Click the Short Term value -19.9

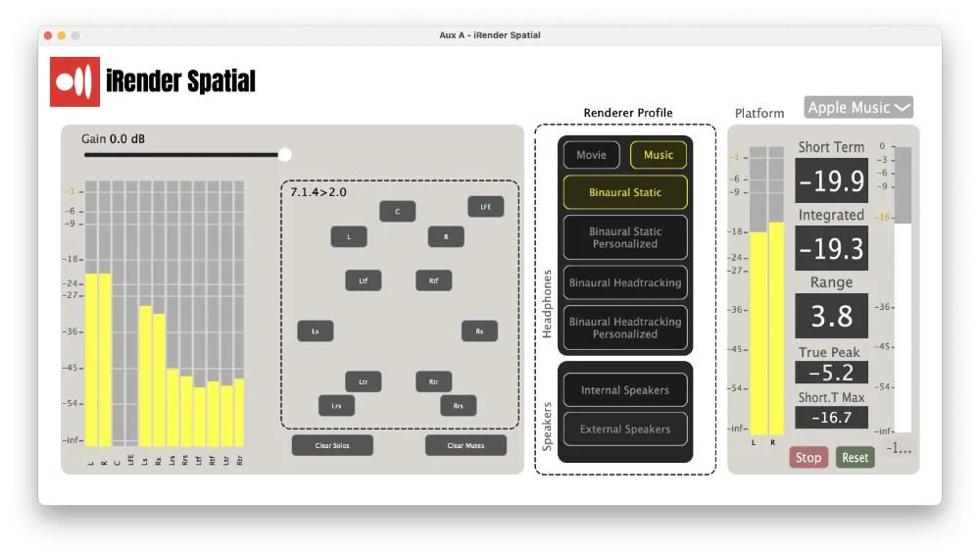pos(831,180)
